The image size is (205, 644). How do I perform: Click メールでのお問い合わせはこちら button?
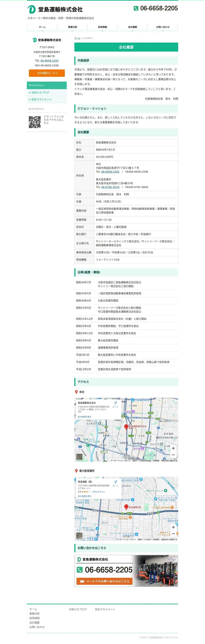point(104,581)
